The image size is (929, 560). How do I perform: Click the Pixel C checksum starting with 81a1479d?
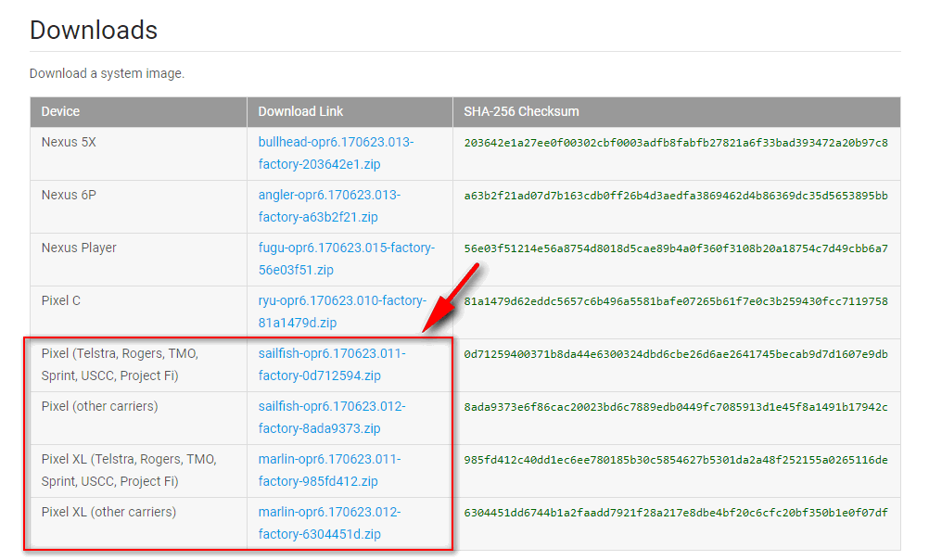[676, 301]
